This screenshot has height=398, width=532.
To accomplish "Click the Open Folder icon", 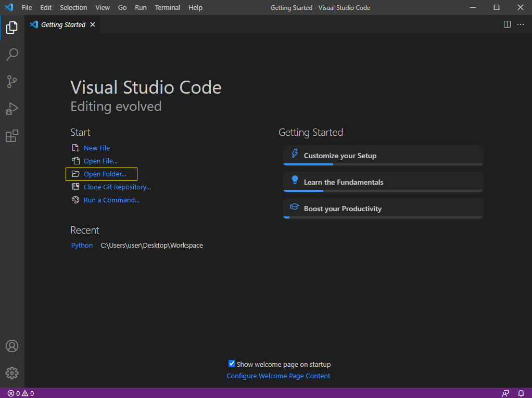I will (75, 174).
